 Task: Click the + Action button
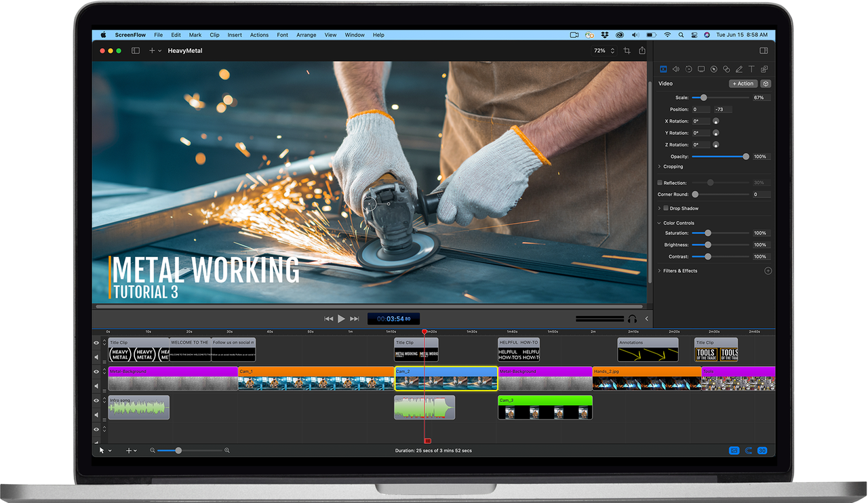[x=743, y=83]
